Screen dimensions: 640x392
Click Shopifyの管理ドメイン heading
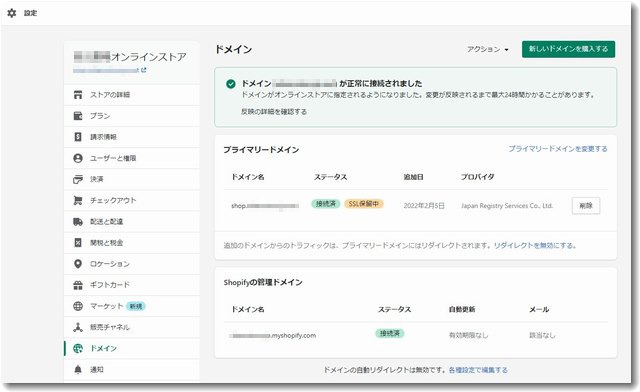pyautogui.click(x=263, y=283)
